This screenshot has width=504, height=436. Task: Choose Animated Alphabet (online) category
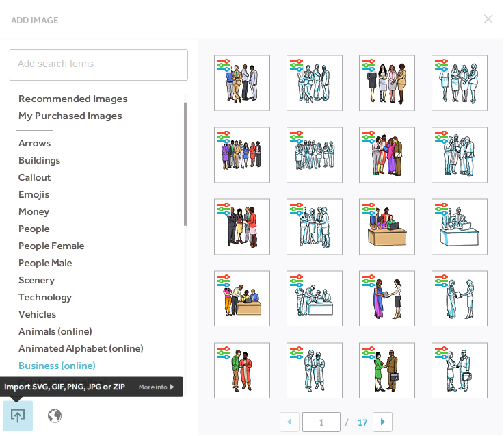tap(81, 348)
